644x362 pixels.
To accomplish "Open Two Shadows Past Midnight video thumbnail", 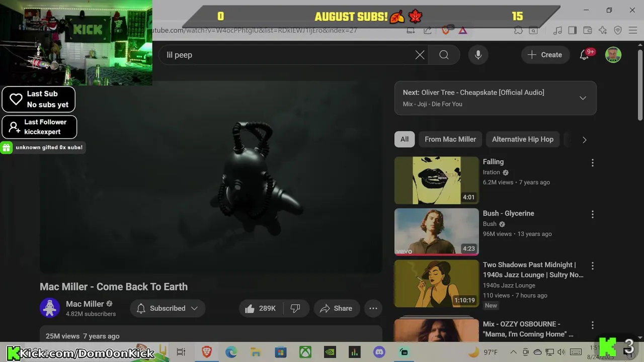I will (437, 284).
